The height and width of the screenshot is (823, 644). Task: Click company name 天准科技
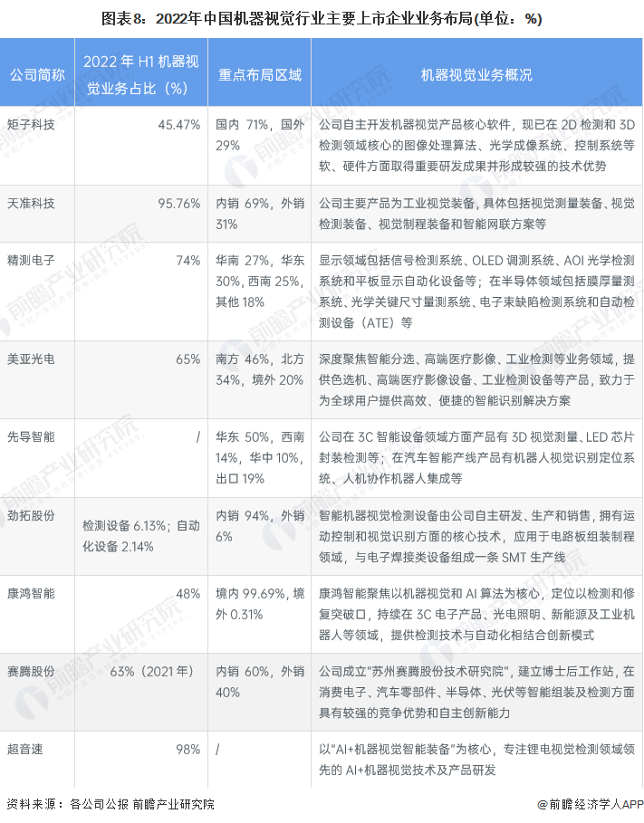click(31, 203)
